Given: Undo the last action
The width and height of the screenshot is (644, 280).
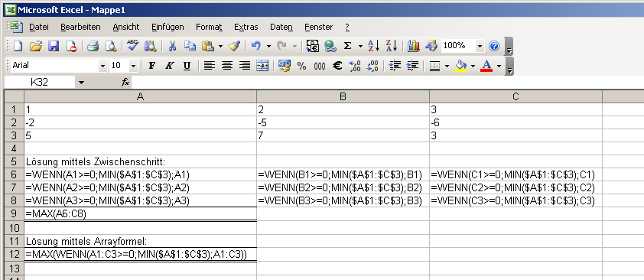Looking at the screenshot, I should pyautogui.click(x=256, y=47).
